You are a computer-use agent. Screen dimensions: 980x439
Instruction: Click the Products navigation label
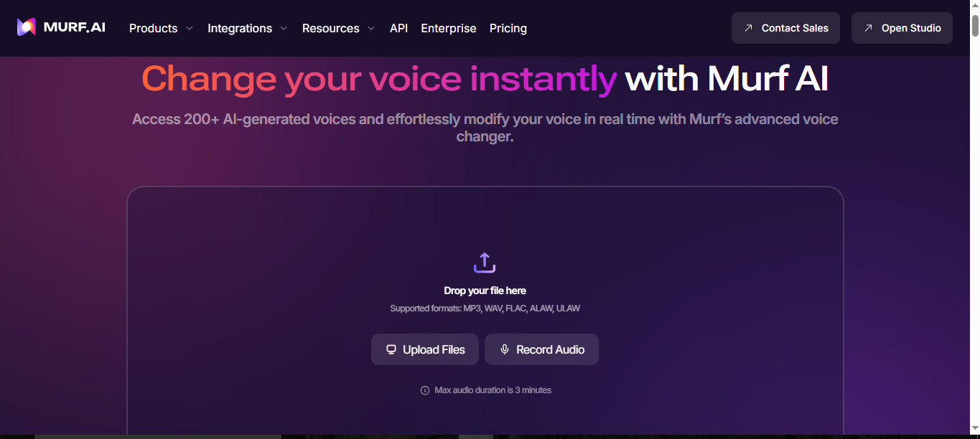tap(153, 28)
